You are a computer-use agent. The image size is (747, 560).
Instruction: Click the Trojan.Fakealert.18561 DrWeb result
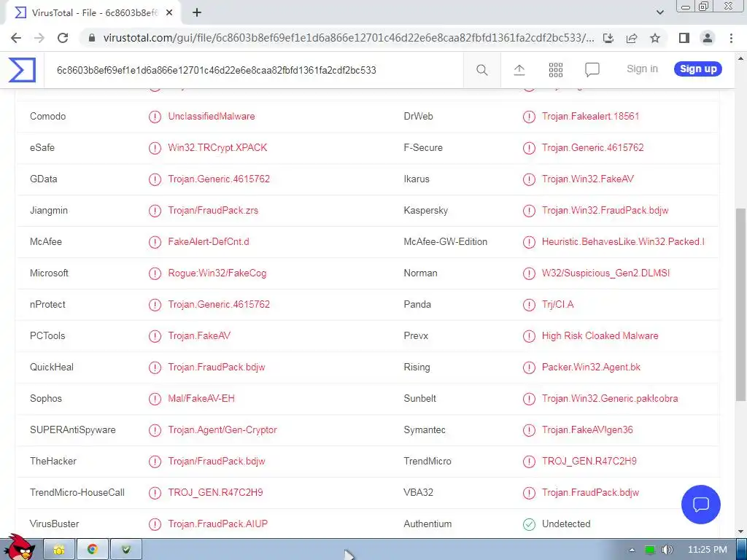[x=590, y=116]
